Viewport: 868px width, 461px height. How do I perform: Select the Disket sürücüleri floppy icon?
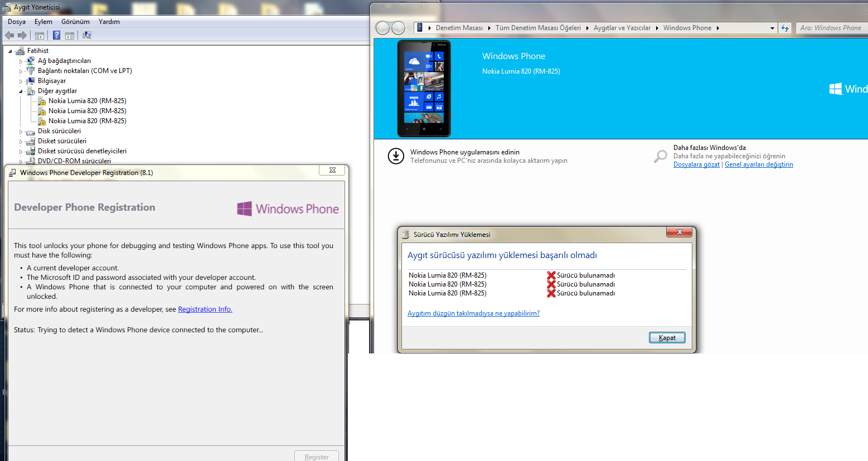tap(31, 141)
